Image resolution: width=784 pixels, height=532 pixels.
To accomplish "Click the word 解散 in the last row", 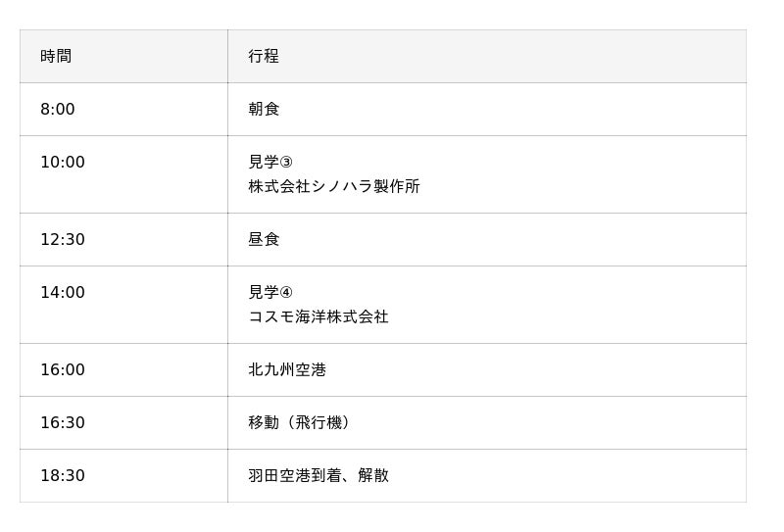I will click(x=373, y=476).
